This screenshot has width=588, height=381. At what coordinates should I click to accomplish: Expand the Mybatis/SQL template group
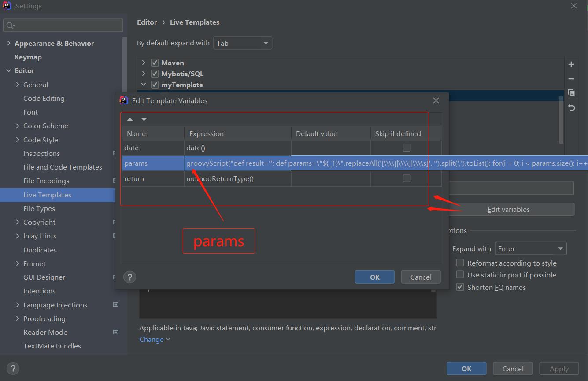coord(144,74)
